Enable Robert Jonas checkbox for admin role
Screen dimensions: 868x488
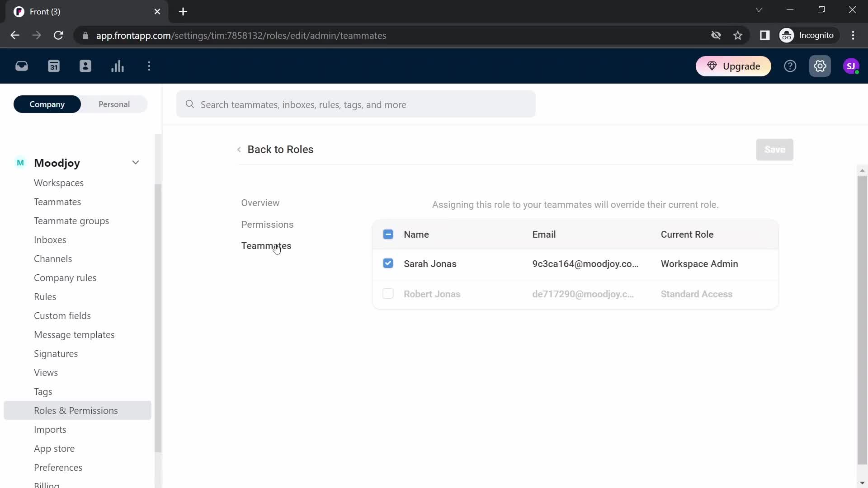coord(388,294)
